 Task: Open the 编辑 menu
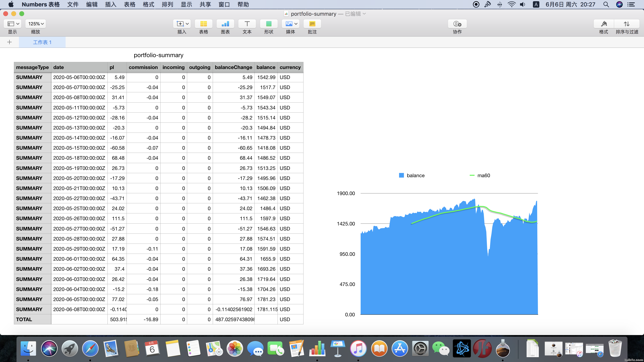pyautogui.click(x=92, y=4)
